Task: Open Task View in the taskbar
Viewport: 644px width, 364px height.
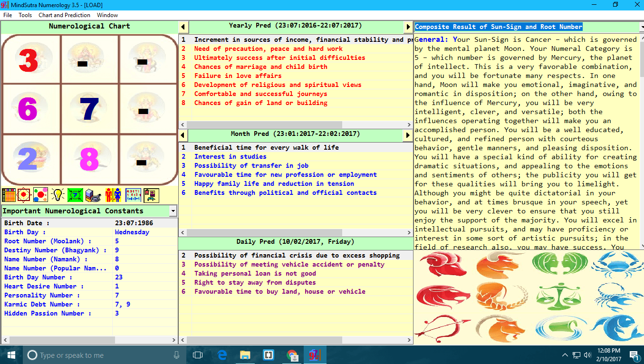Action: tap(198, 355)
